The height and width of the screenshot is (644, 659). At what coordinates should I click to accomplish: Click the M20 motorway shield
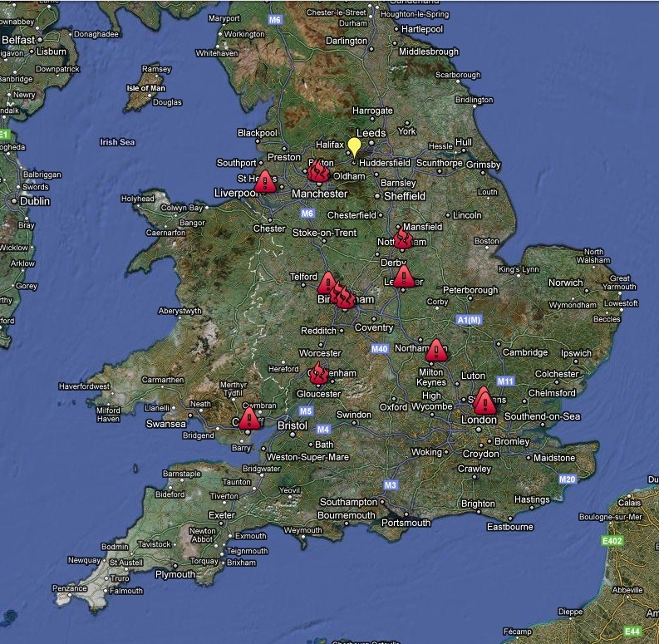click(568, 479)
